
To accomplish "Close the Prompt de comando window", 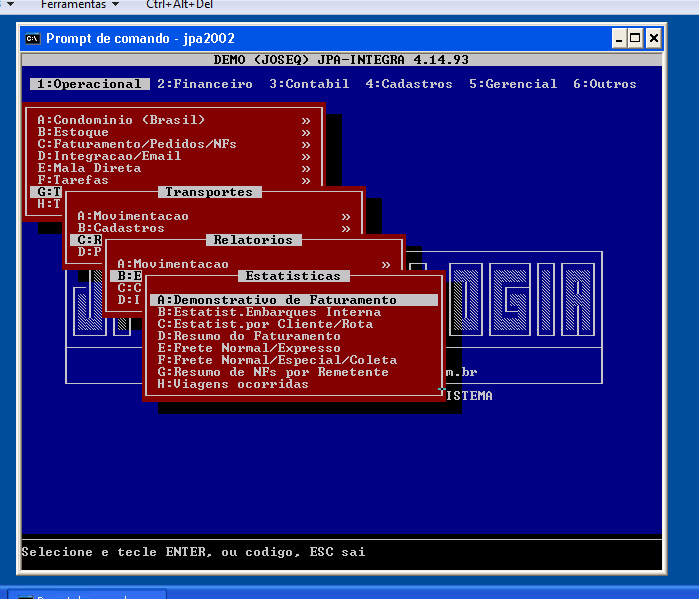I will point(653,39).
